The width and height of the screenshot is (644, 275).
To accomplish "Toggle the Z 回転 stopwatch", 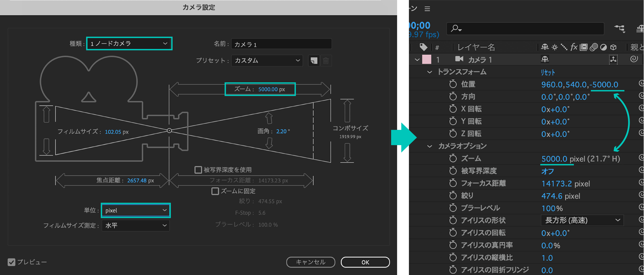I will pyautogui.click(x=453, y=133).
